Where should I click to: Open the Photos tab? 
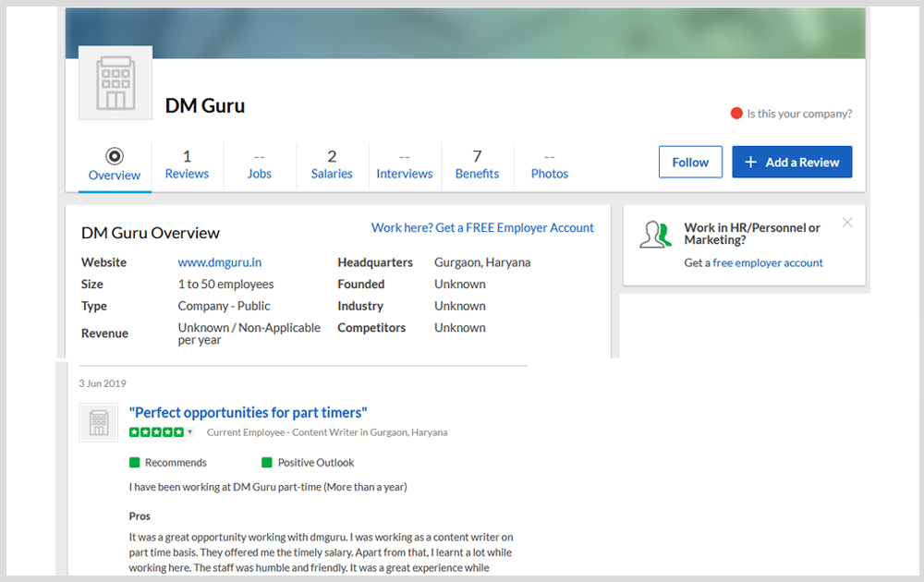549,166
